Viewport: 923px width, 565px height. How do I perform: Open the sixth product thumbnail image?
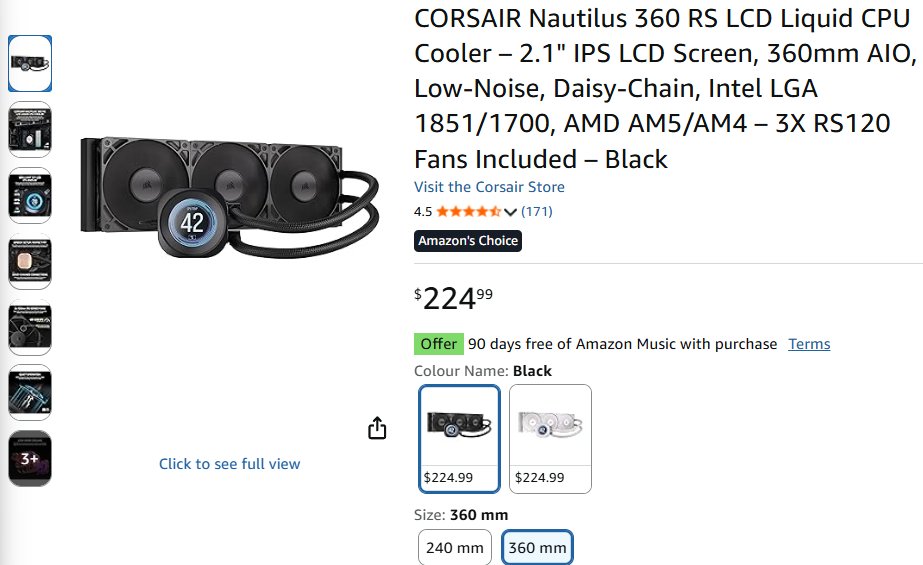point(30,392)
